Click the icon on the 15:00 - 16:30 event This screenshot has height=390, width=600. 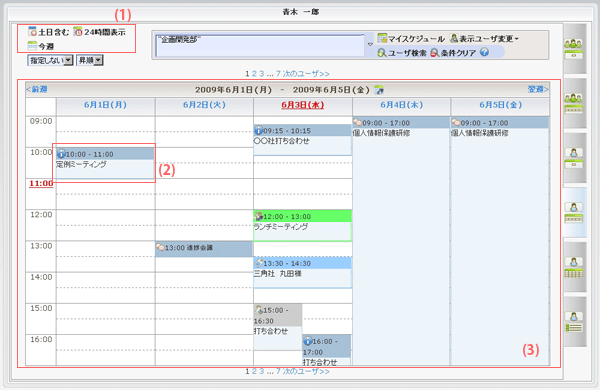pyautogui.click(x=259, y=310)
